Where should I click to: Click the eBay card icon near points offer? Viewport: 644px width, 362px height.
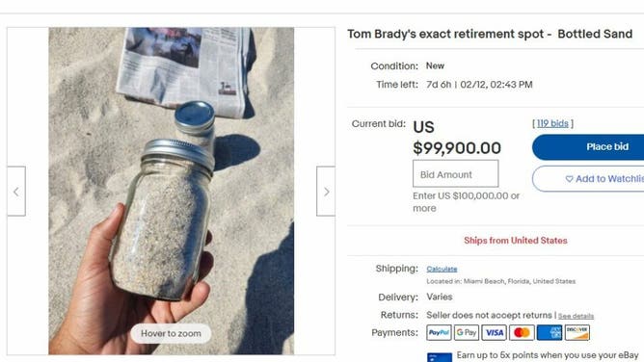click(440, 357)
